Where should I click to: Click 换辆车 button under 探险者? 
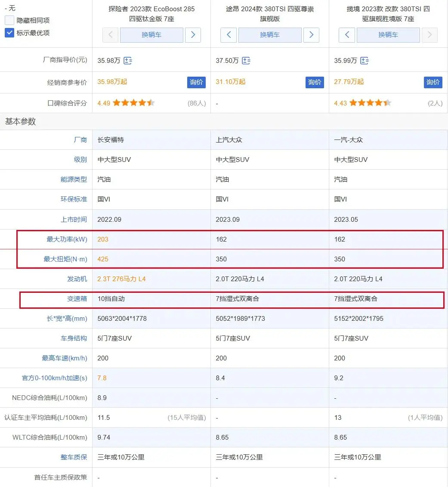pos(151,35)
